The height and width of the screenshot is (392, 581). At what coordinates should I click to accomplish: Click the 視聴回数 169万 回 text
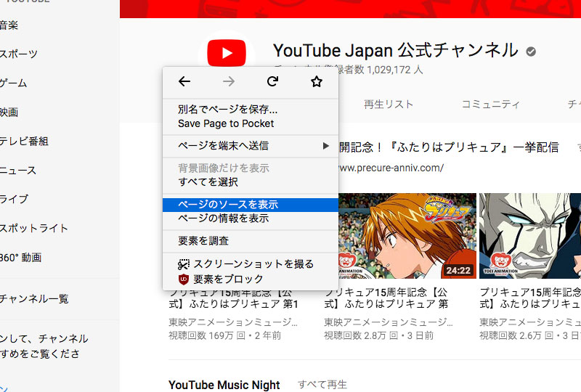[x=225, y=335]
